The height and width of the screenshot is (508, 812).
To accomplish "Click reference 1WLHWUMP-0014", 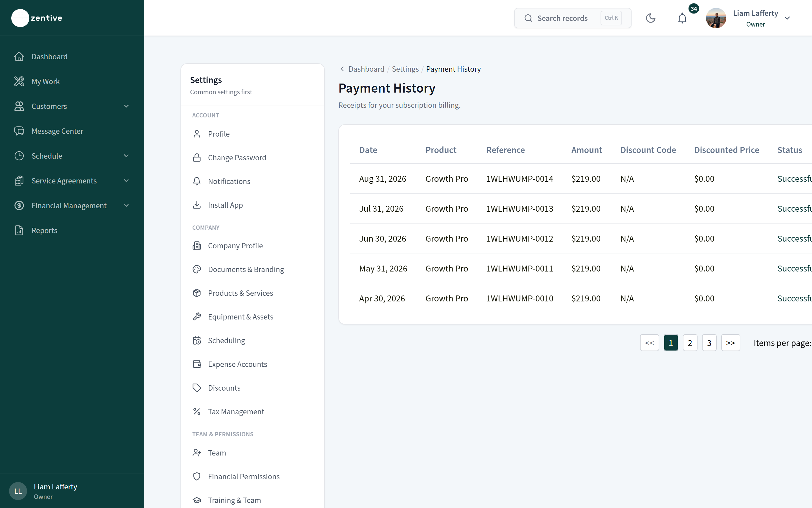I will tap(520, 179).
